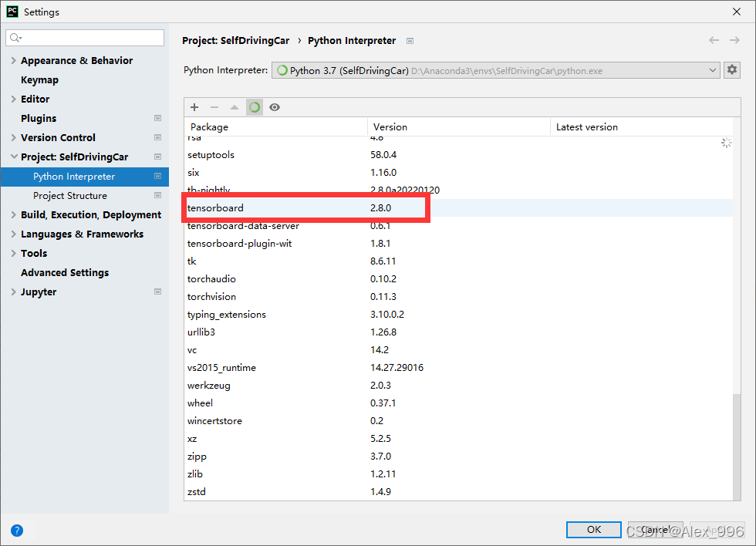Image resolution: width=756 pixels, height=546 pixels.
Task: Open the interpreter gear settings icon
Action: [x=732, y=70]
